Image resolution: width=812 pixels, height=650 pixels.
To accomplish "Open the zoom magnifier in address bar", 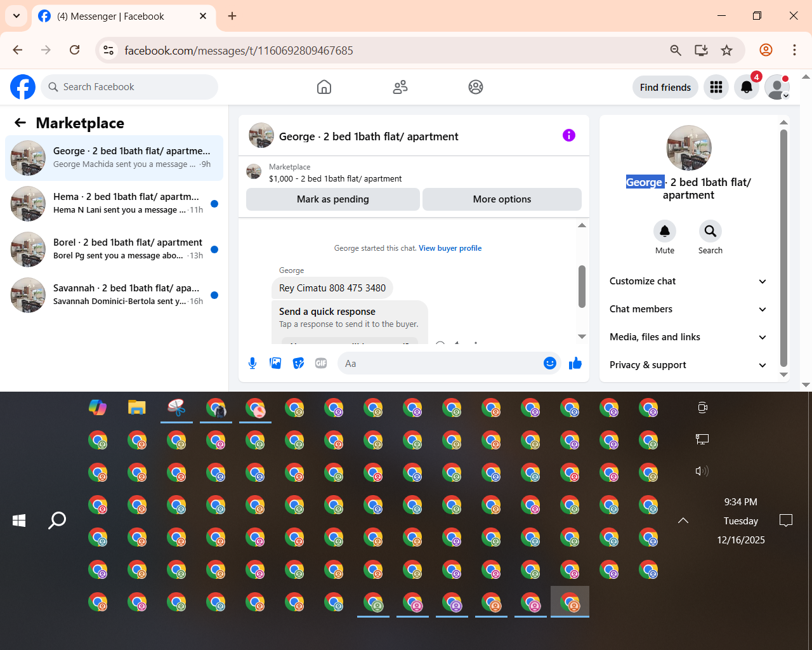I will [x=676, y=50].
